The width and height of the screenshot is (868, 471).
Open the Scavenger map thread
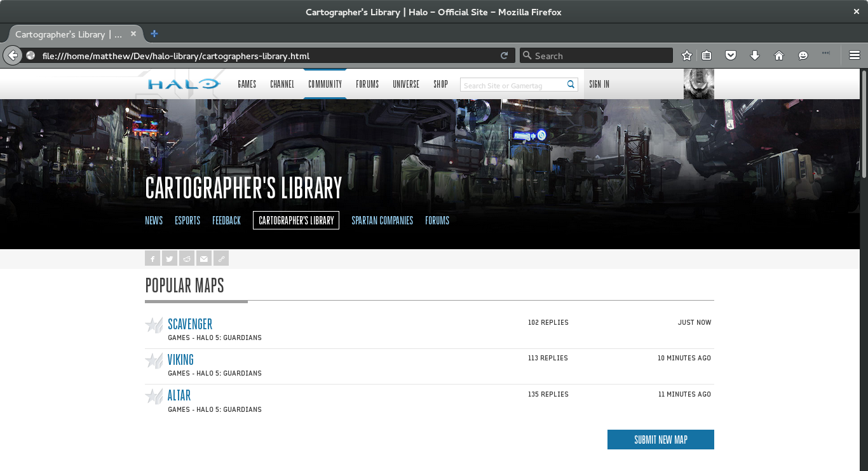click(x=190, y=324)
